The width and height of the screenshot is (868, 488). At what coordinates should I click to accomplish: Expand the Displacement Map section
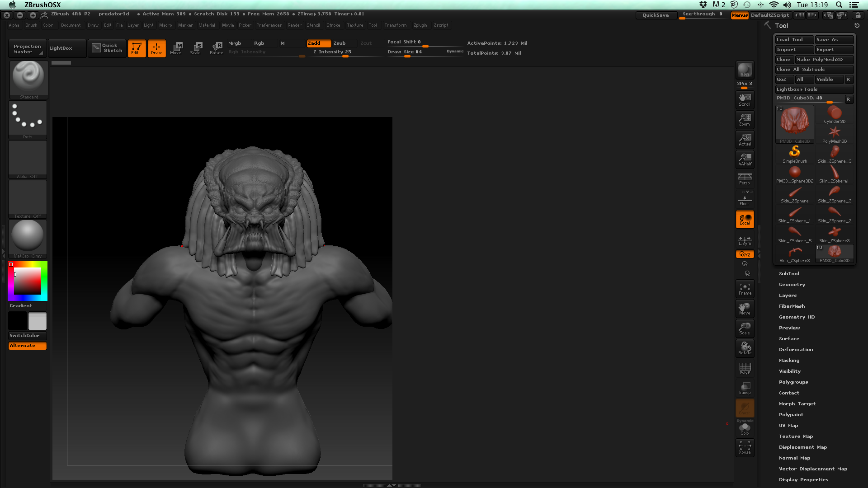[x=803, y=447]
